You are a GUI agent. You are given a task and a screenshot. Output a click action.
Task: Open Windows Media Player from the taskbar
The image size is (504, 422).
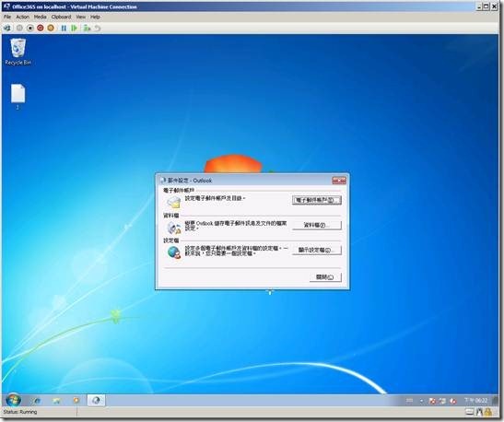(76, 401)
